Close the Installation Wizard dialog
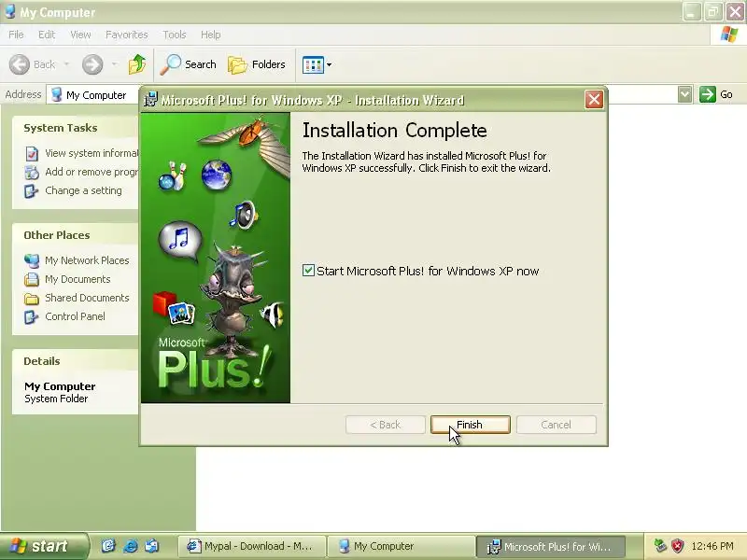The width and height of the screenshot is (747, 560). coord(594,100)
